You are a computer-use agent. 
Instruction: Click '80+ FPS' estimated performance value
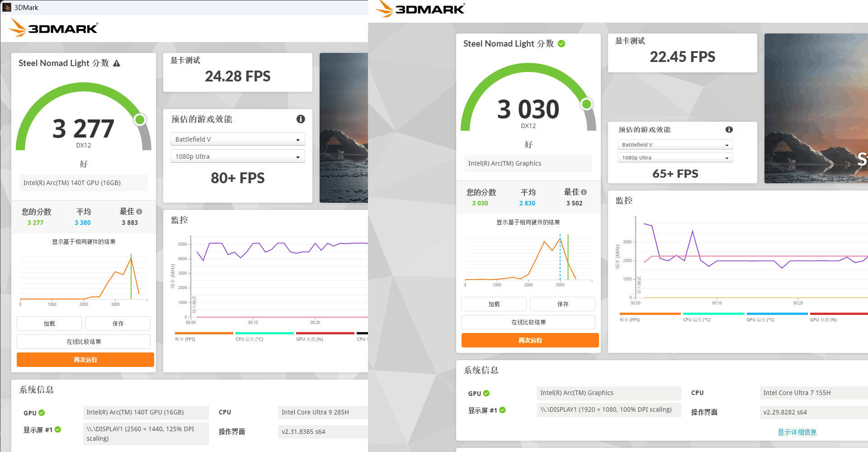point(238,178)
